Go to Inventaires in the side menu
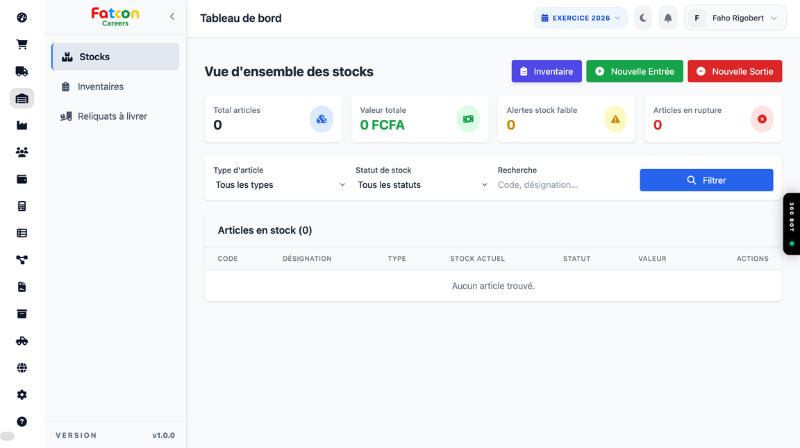 coord(115,87)
